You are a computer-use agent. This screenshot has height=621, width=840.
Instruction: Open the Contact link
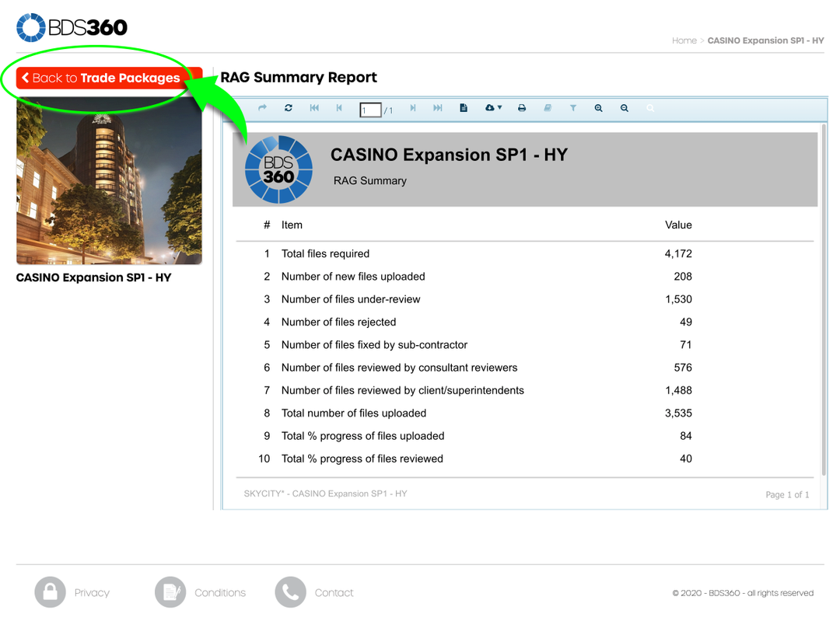click(x=334, y=592)
